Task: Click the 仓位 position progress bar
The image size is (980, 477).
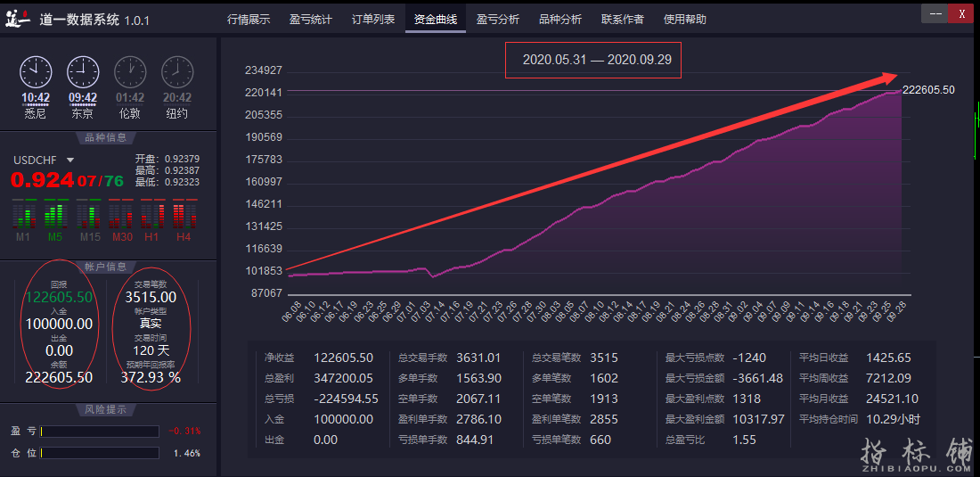Action: tap(100, 454)
